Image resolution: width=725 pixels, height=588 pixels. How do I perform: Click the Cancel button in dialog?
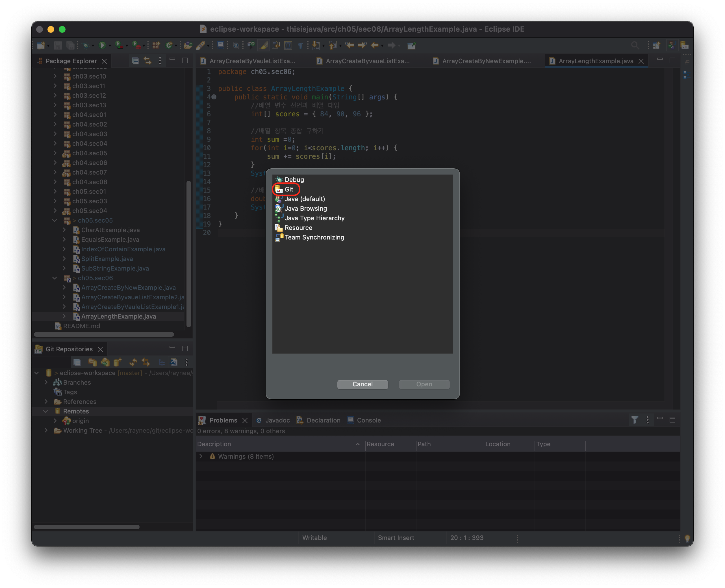coord(362,384)
